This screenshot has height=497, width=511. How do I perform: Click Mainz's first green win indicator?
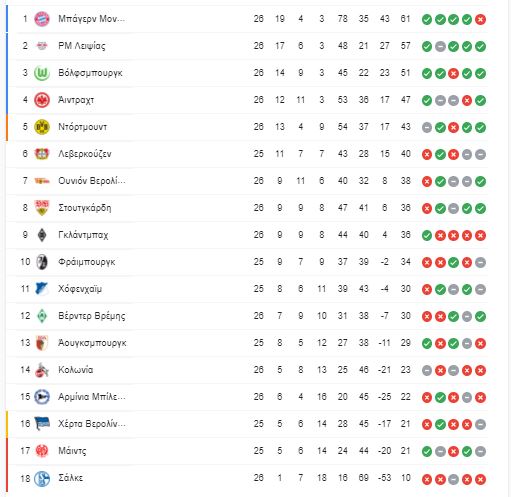427,451
